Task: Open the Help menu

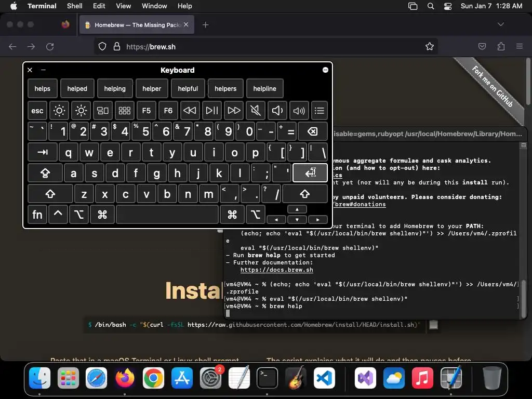Action: click(x=184, y=6)
